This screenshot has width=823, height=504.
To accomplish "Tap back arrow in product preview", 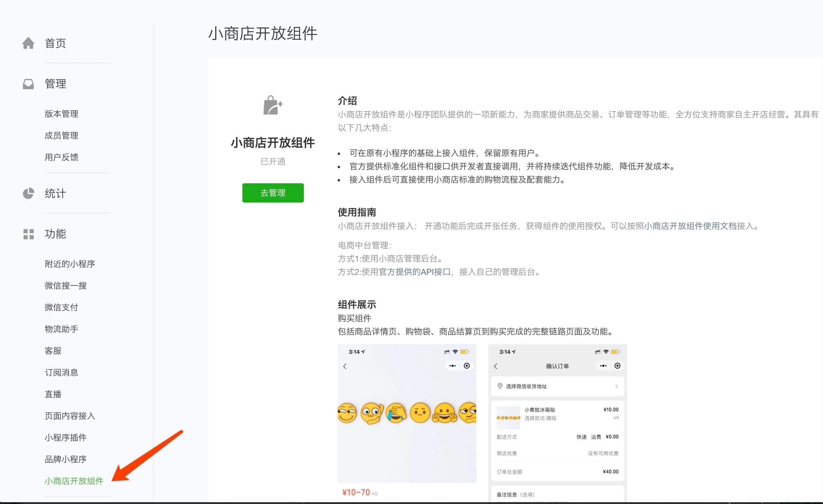I will 345,366.
